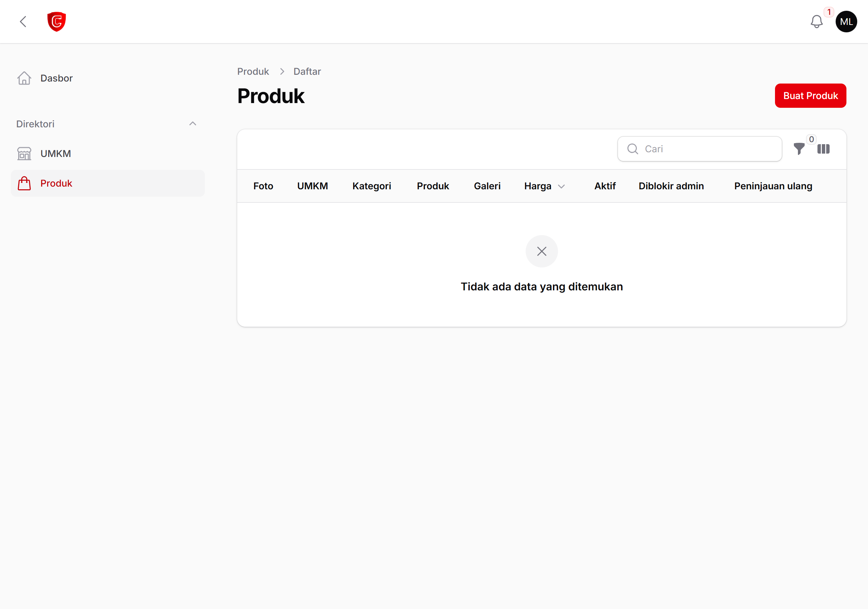The image size is (868, 609).
Task: Sort by Harga column chevron
Action: (x=561, y=186)
